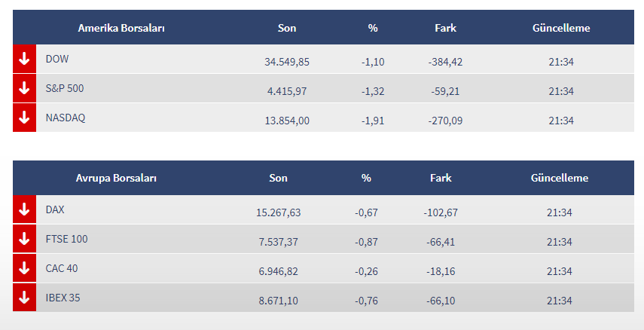Open the DOW index link
This screenshot has height=330, width=644.
57,59
